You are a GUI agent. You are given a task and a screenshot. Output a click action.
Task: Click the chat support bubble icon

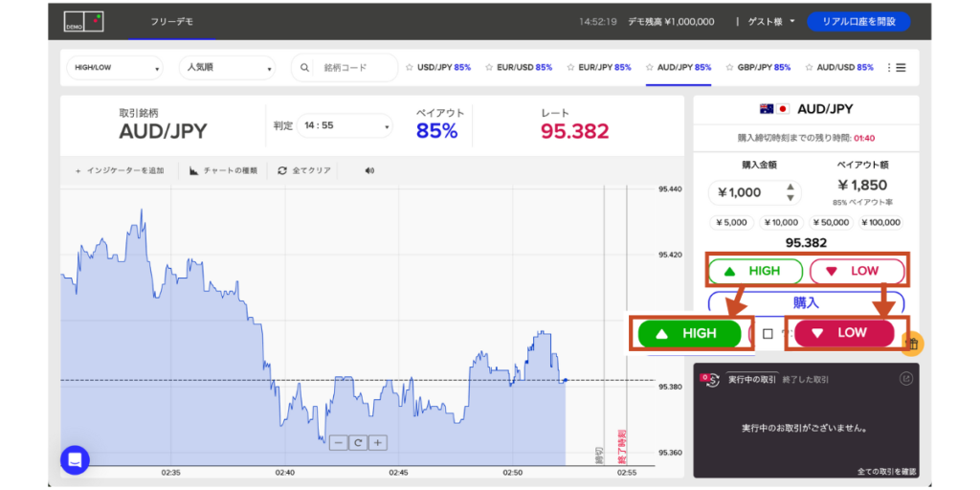pyautogui.click(x=75, y=460)
